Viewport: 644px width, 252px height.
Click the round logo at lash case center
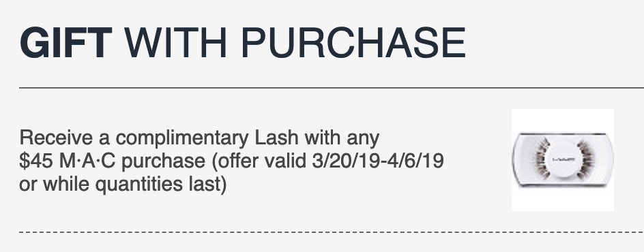563,159
